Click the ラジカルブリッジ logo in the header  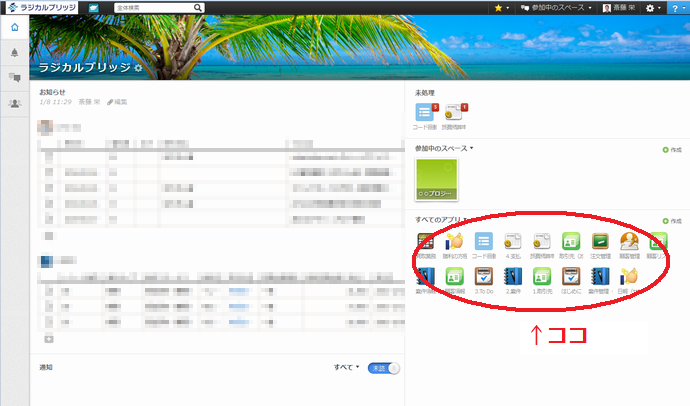click(42, 7)
